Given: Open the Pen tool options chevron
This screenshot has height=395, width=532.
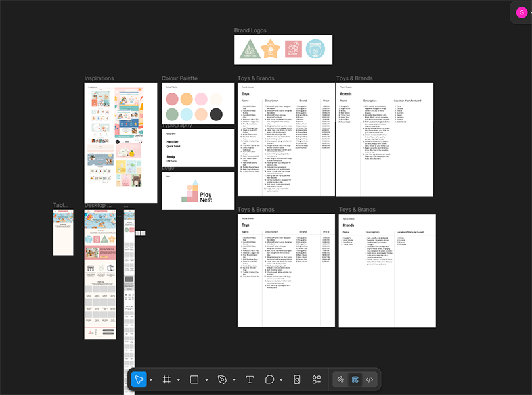Looking at the screenshot, I should [x=234, y=380].
